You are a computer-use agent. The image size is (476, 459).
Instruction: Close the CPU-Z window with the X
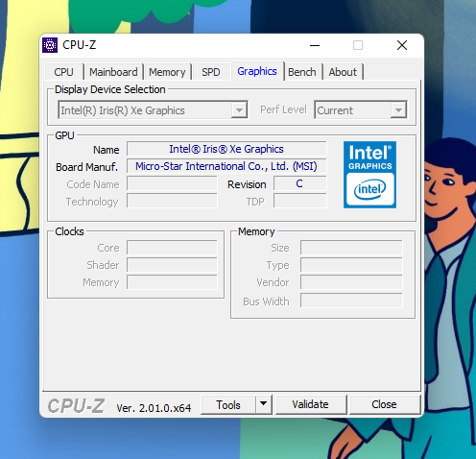pyautogui.click(x=402, y=45)
